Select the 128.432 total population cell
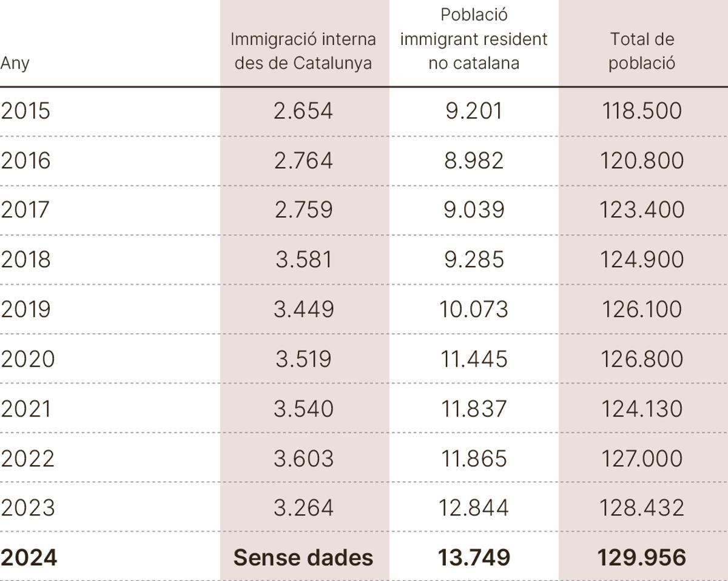The image size is (728, 581). point(642,508)
